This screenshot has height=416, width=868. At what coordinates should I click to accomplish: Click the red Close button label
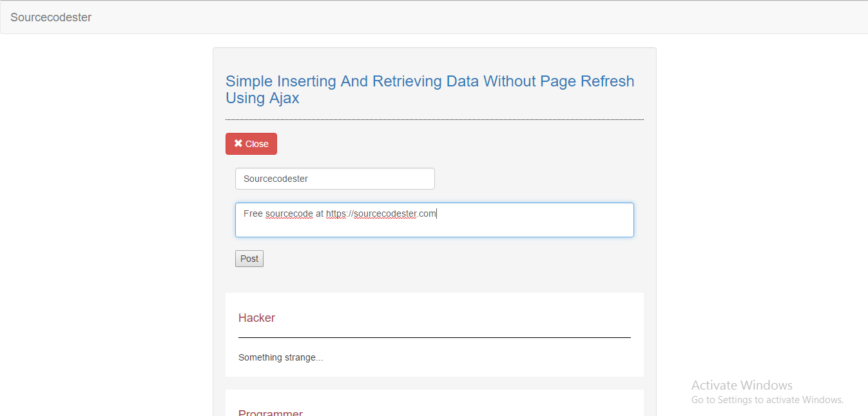[257, 144]
